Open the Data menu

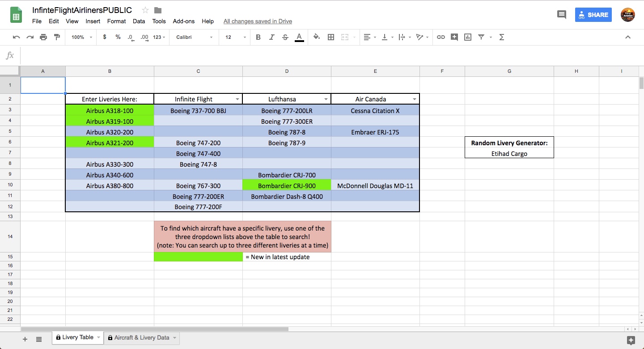(x=139, y=21)
